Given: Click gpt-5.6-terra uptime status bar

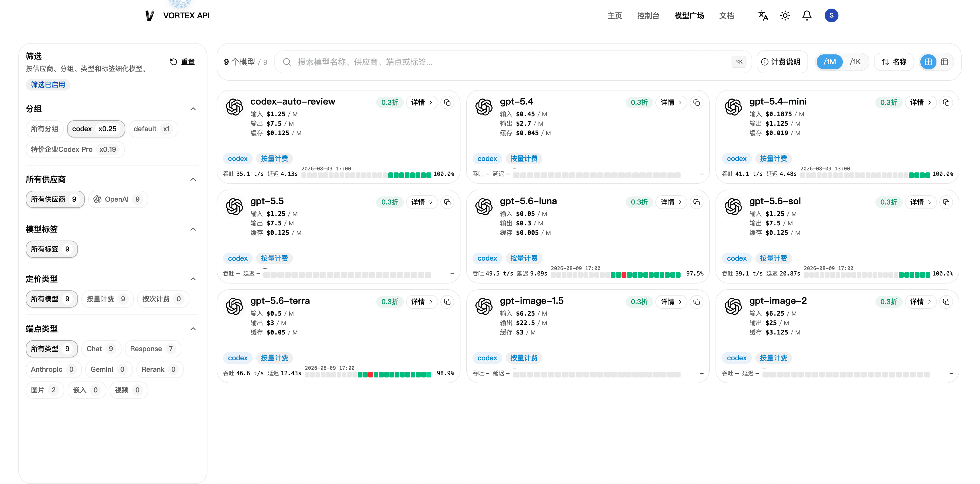Looking at the screenshot, I should point(368,375).
